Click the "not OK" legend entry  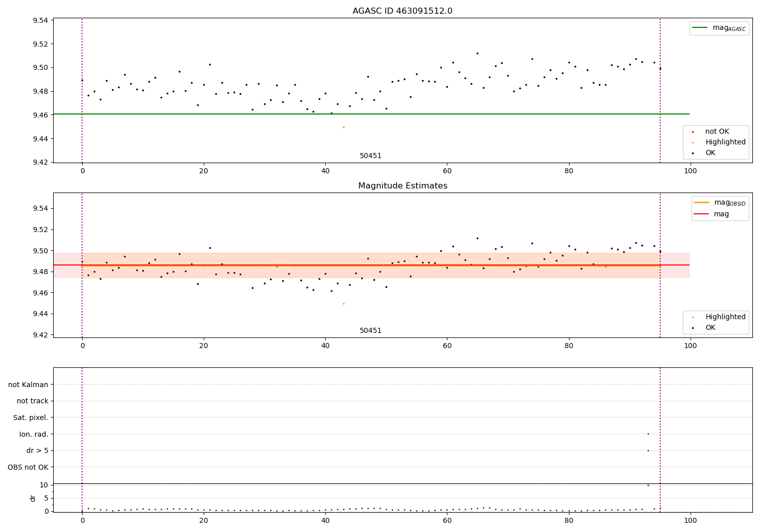coord(716,132)
